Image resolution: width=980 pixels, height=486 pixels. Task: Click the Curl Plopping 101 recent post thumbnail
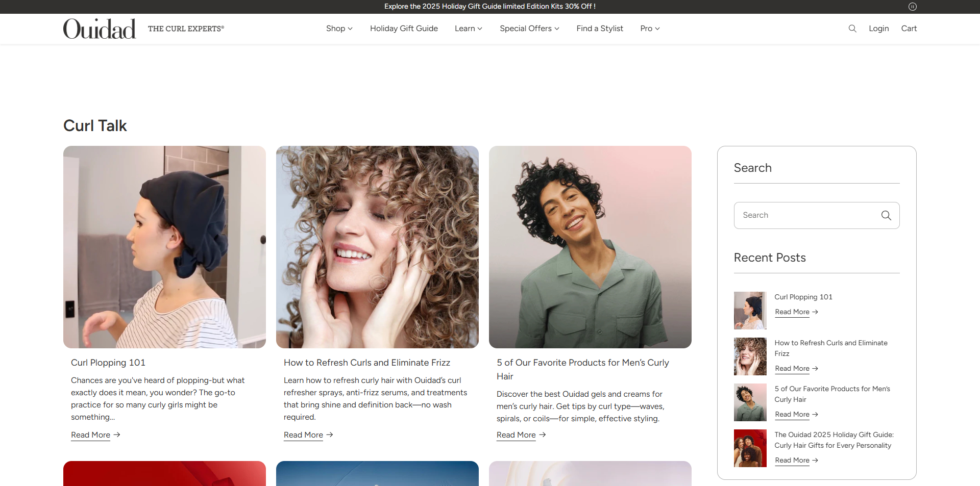point(750,310)
